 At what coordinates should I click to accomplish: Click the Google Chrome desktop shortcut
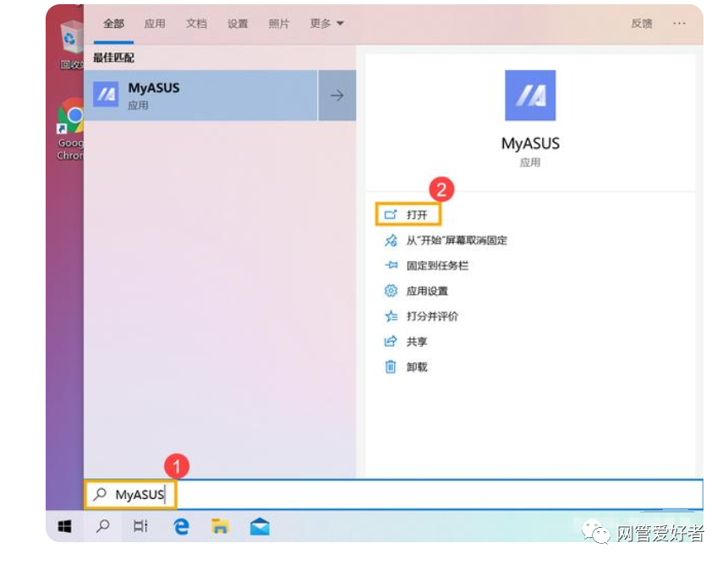click(70, 129)
